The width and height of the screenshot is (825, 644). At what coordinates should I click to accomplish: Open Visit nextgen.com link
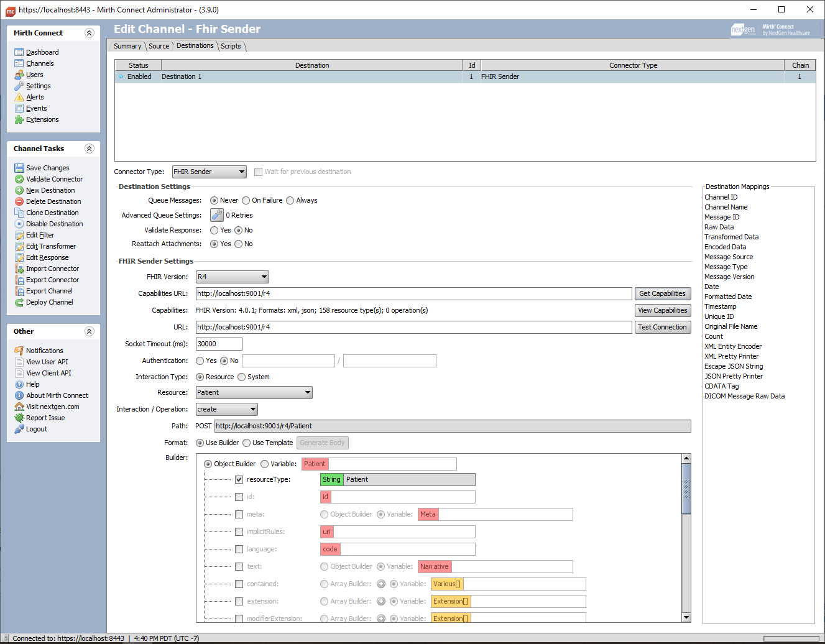(53, 407)
